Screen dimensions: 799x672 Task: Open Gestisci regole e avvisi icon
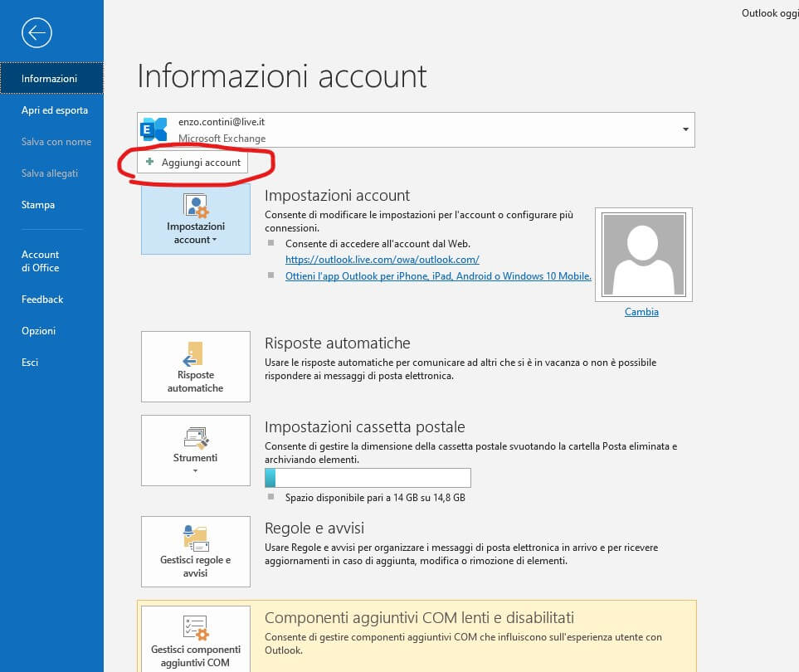(x=196, y=538)
